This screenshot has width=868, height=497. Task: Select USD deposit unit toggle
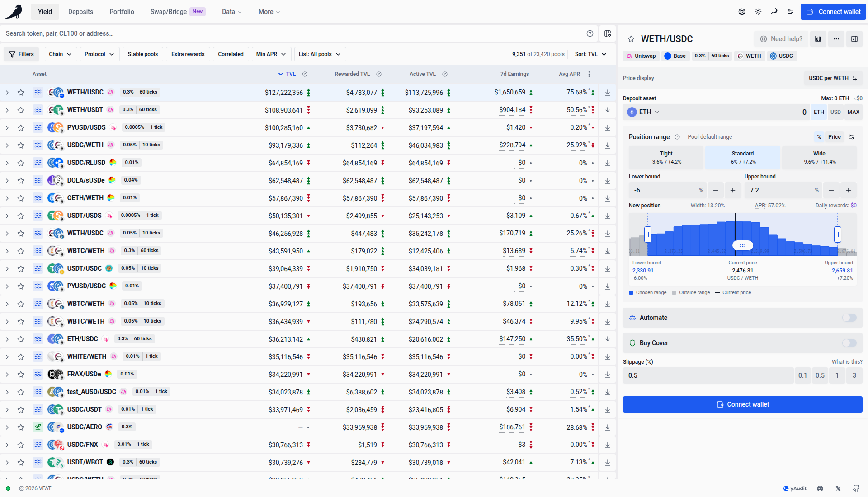[x=835, y=112]
